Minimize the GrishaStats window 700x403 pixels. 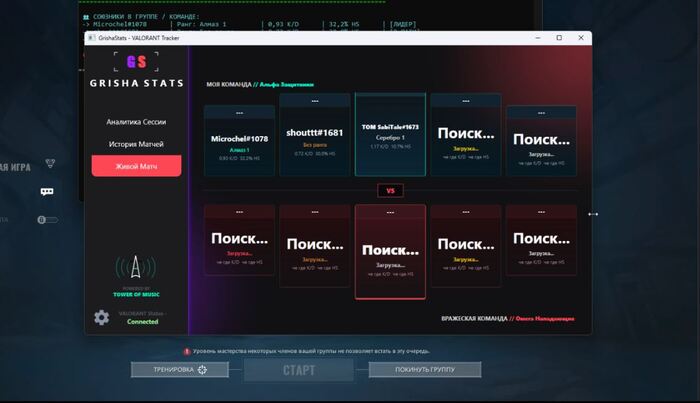(538, 38)
